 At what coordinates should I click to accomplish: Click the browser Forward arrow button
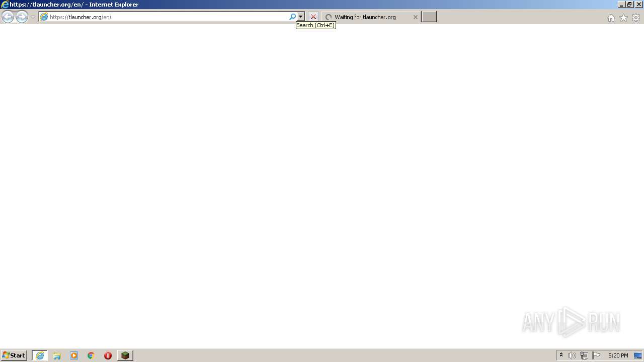pyautogui.click(x=22, y=17)
